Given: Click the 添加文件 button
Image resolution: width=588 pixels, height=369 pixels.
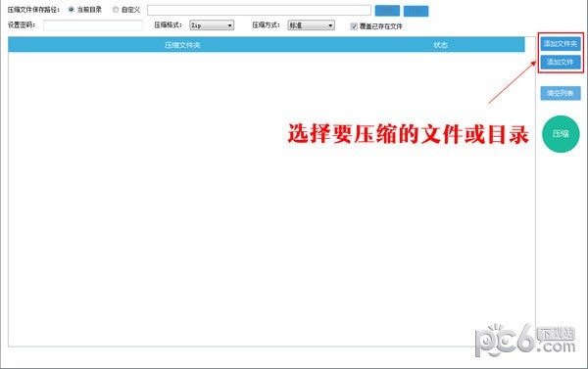Looking at the screenshot, I should tap(561, 62).
